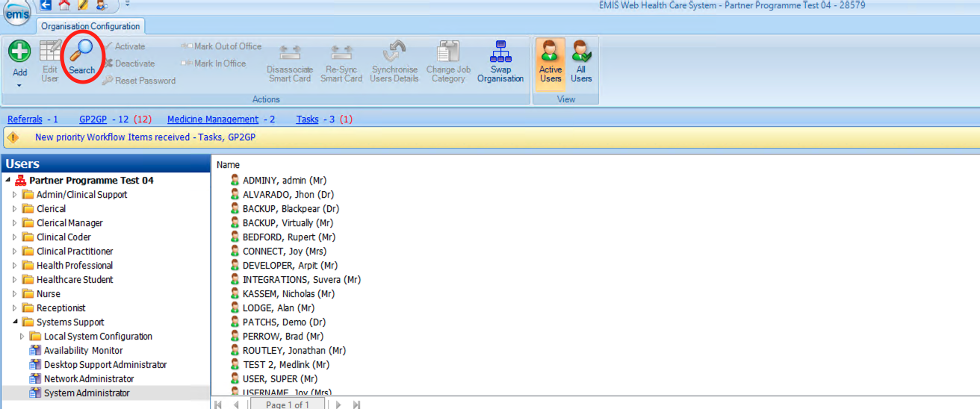Click the Reset Password ribbon command
Screen dimensions: 980x409
(x=139, y=81)
